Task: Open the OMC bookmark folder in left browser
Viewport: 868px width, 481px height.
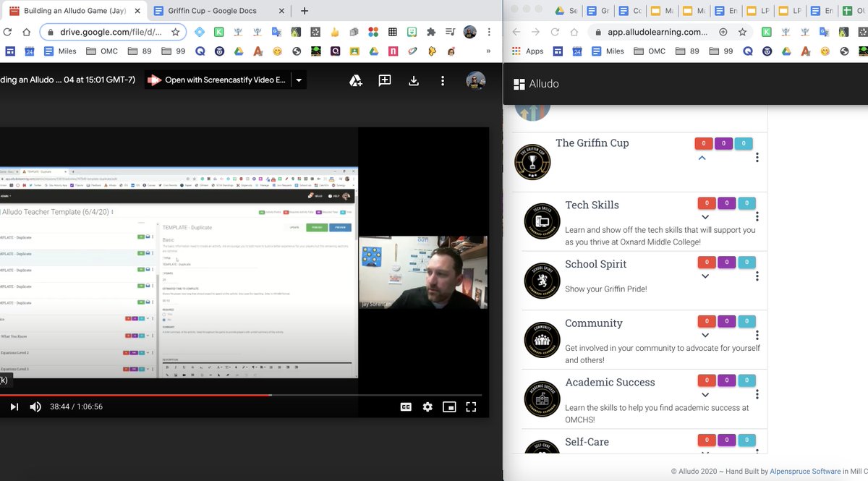Action: click(x=103, y=51)
